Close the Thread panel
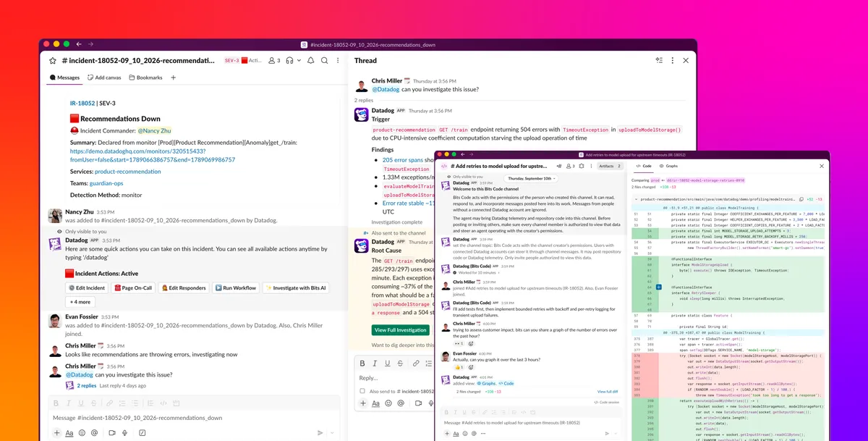Viewport: 868px width, 441px height. [686, 61]
